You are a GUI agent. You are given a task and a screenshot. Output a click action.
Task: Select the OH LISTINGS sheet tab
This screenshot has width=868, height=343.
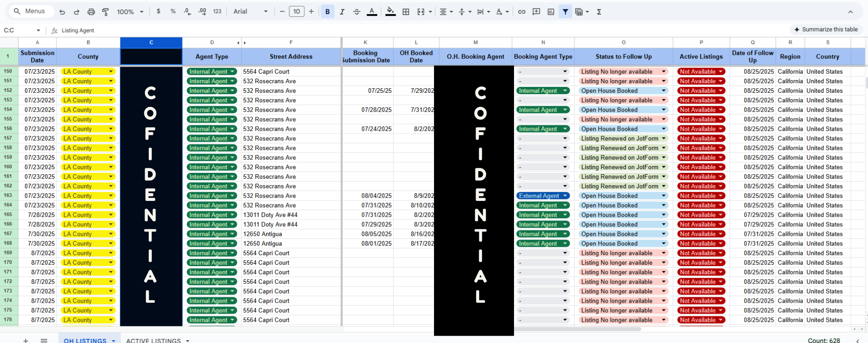click(x=85, y=340)
